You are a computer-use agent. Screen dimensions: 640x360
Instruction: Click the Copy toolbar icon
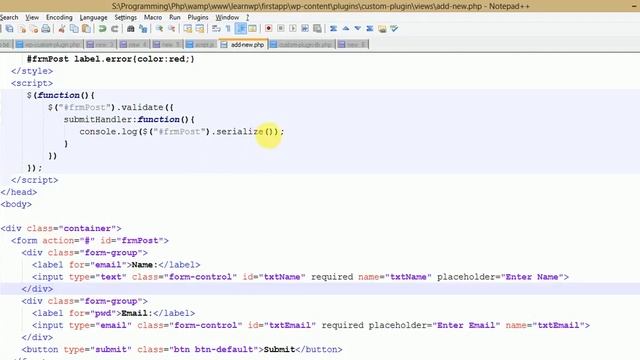tap(74, 29)
